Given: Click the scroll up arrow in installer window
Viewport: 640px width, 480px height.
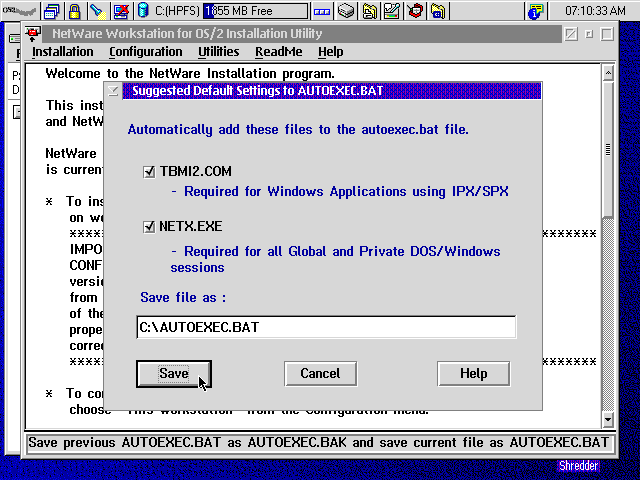Looking at the screenshot, I should point(608,73).
